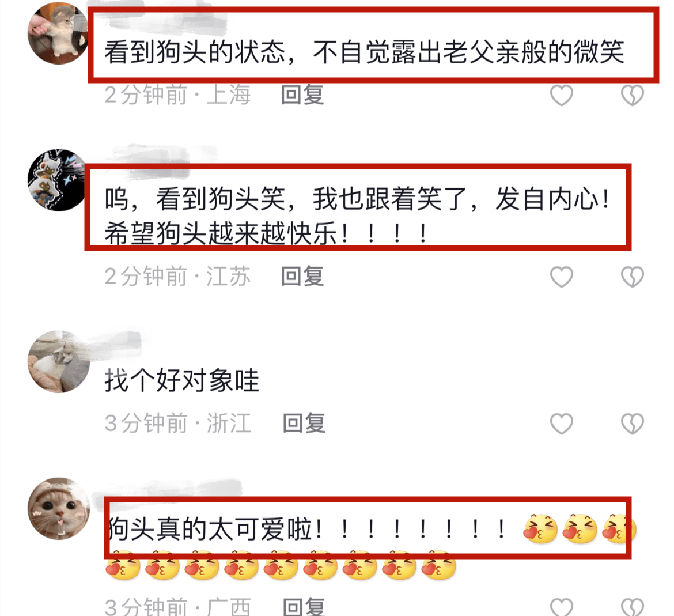Dislike the Guangxi comment with broken heart
674x616 pixels.
click(x=633, y=607)
